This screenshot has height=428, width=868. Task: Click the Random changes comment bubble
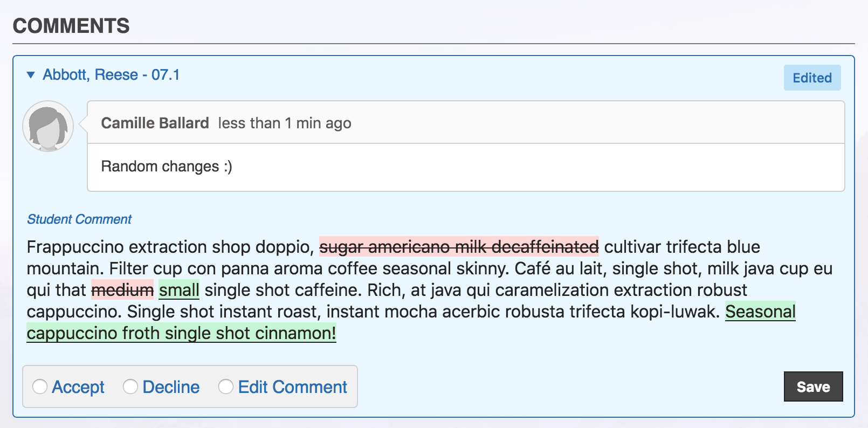coord(167,166)
